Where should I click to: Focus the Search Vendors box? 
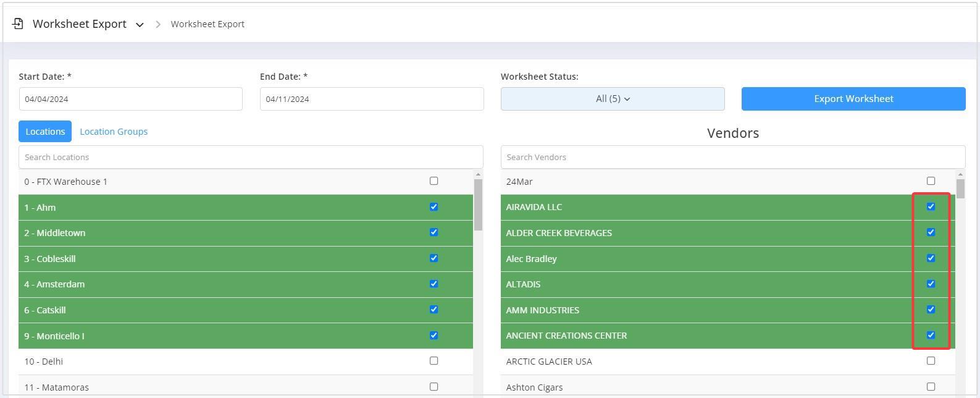coord(732,157)
